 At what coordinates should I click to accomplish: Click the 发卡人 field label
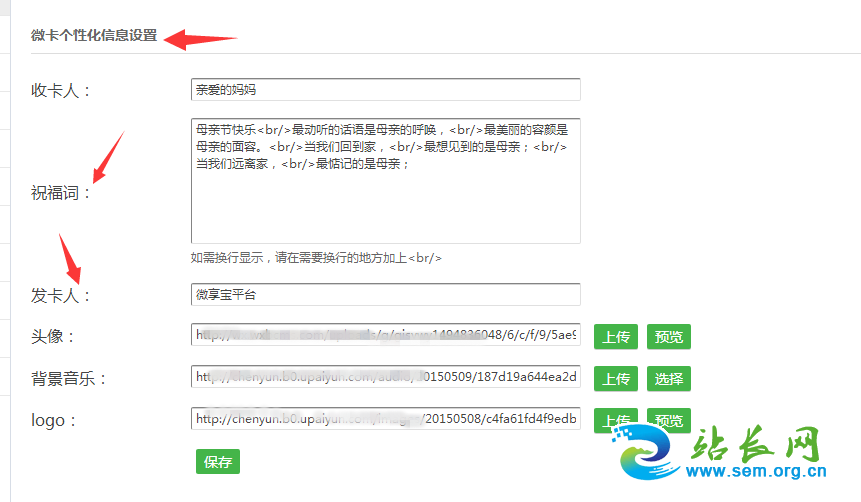point(61,296)
